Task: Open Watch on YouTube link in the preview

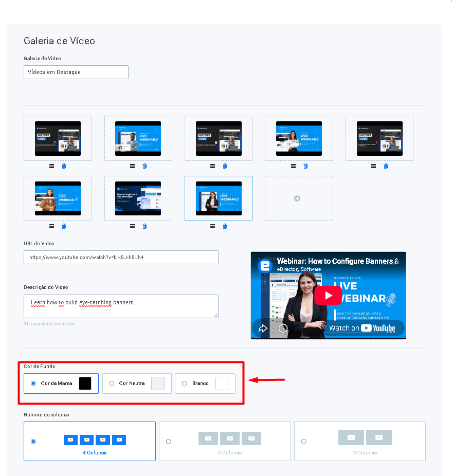Action: point(362,328)
